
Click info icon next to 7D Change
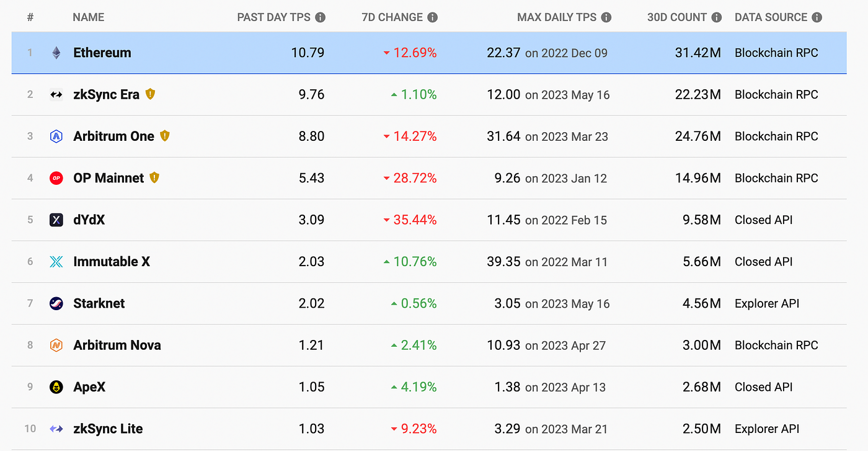433,17
